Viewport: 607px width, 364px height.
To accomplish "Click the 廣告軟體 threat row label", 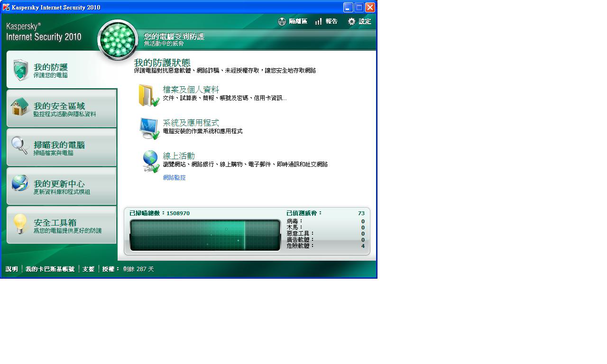I will [x=300, y=240].
